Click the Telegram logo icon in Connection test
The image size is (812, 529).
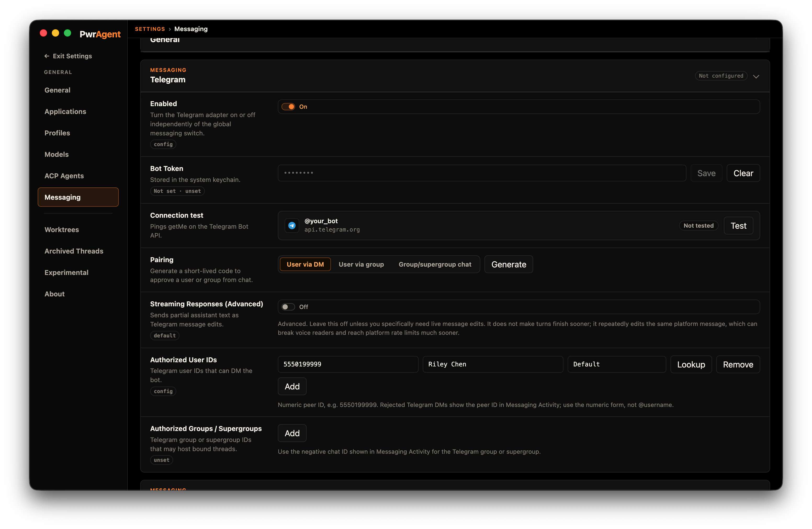point(292,226)
